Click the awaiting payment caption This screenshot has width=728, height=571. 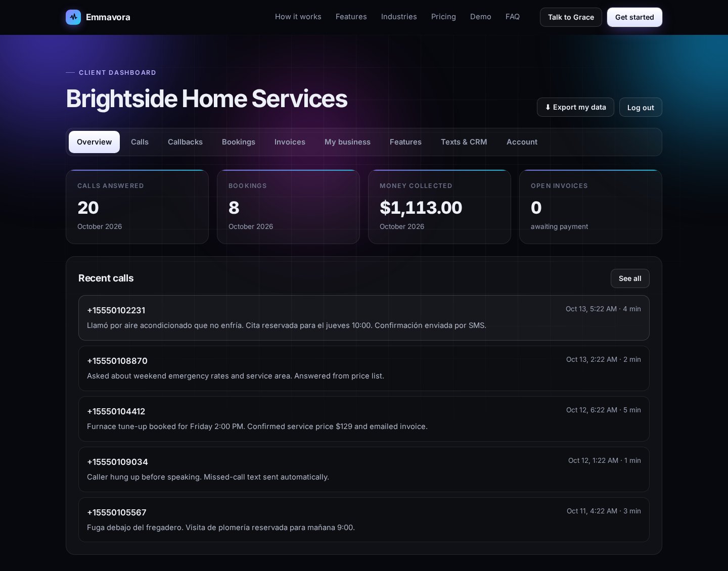point(559,226)
